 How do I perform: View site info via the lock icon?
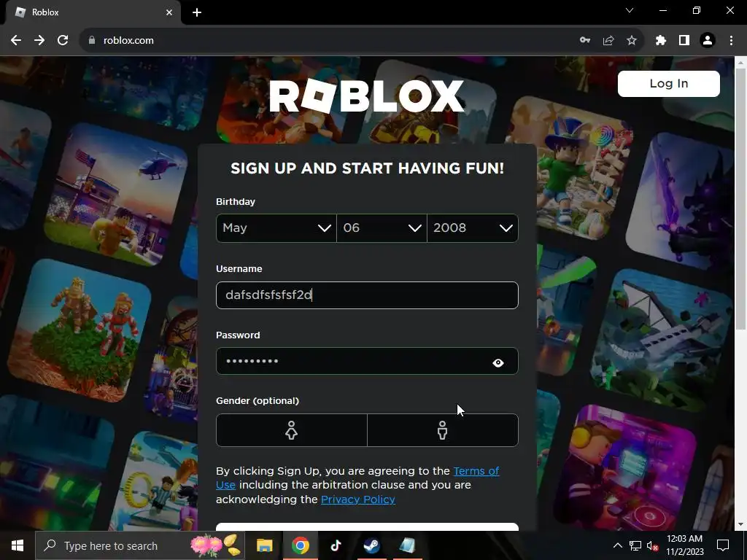pos(92,41)
